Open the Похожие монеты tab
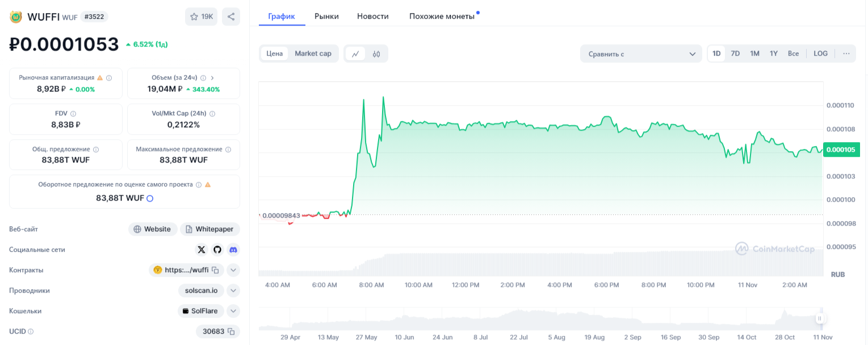Image resolution: width=868 pixels, height=345 pixels. (x=442, y=16)
